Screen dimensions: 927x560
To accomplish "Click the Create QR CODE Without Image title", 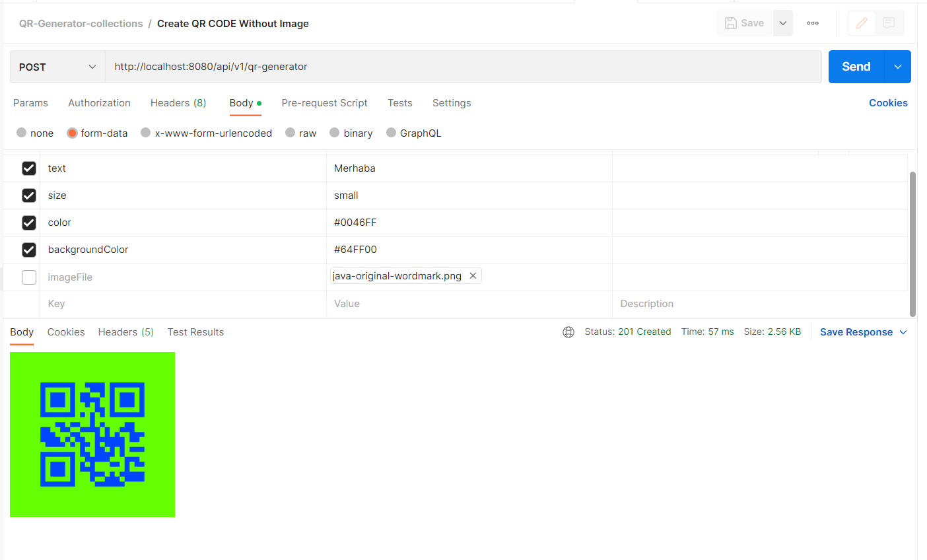I will 233,24.
